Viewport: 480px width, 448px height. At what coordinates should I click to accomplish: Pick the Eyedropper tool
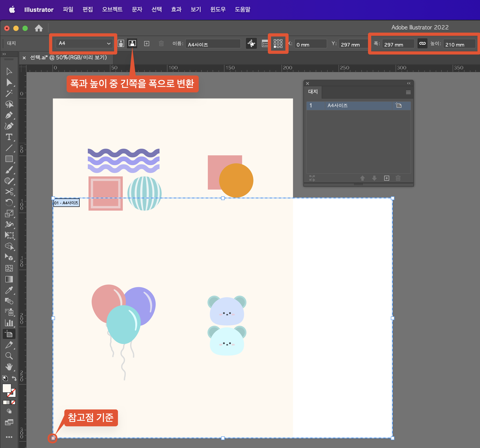(9, 290)
